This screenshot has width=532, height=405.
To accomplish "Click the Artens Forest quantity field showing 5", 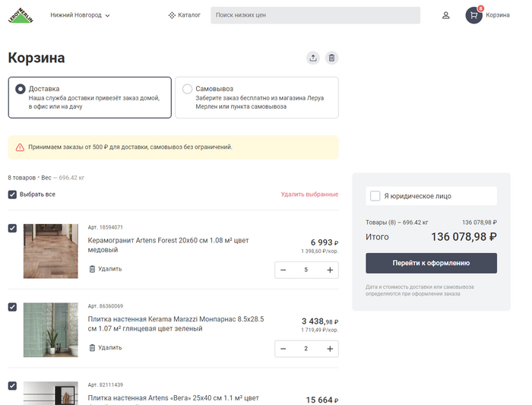I will tap(306, 270).
